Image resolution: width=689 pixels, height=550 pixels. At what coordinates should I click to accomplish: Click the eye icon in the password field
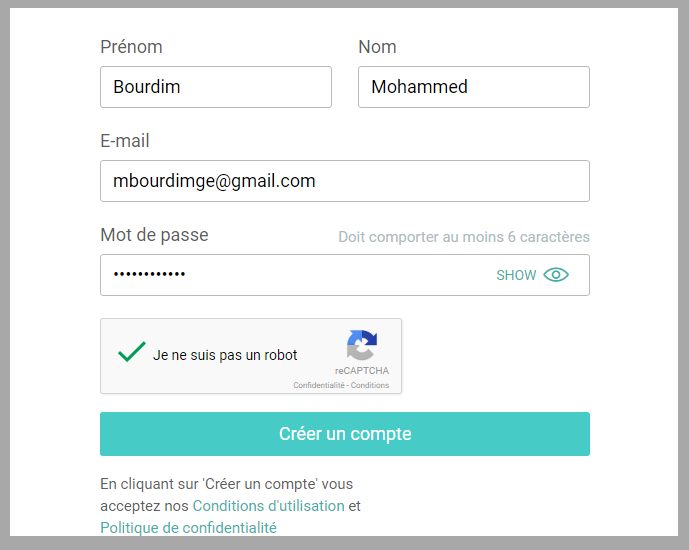(x=556, y=275)
